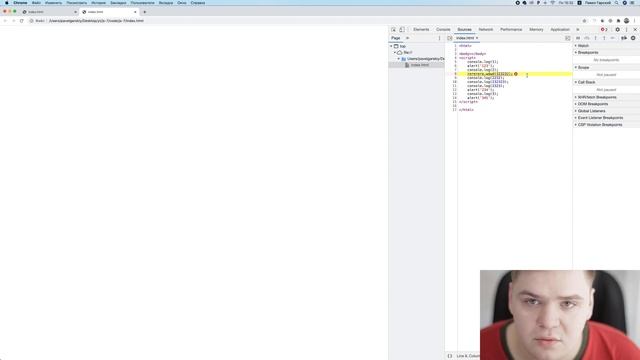
Task: Open Chrome three-dot main menu
Action: coord(635,20)
